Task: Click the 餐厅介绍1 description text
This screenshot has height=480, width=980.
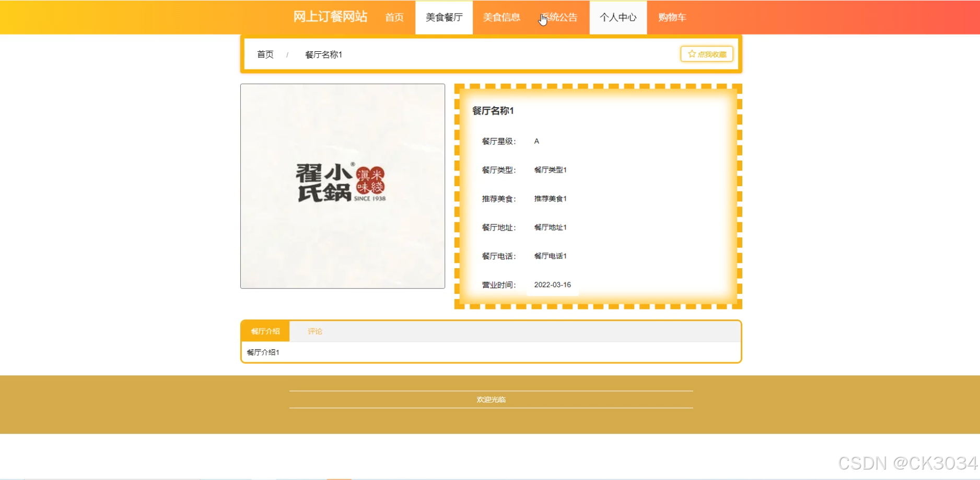Action: pos(263,352)
